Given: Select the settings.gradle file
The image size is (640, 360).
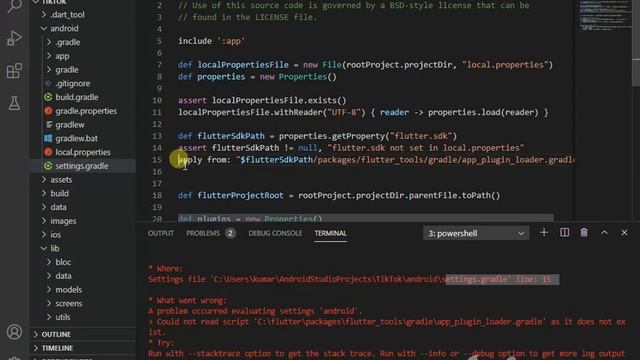Looking at the screenshot, I should click(x=82, y=166).
